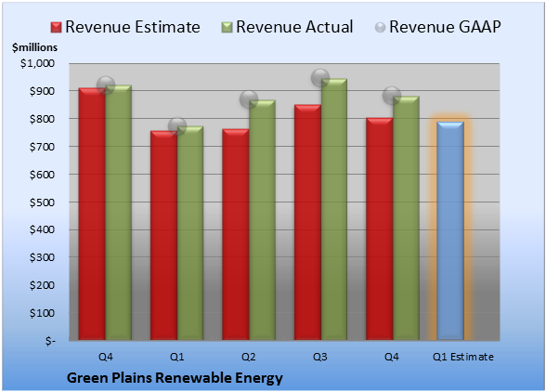Select the green actual bar for Q1
The width and height of the screenshot is (546, 392).
point(190,233)
